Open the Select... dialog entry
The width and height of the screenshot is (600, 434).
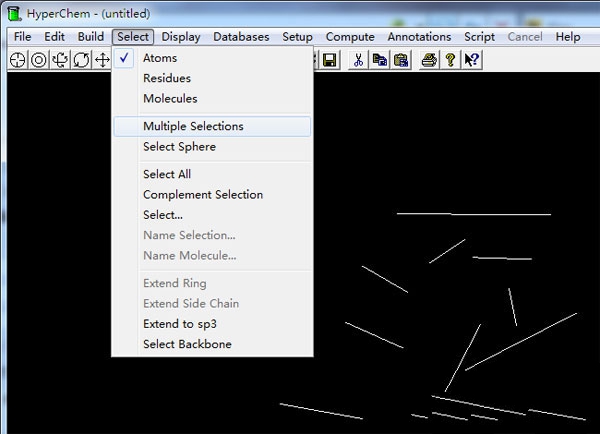coord(213,215)
